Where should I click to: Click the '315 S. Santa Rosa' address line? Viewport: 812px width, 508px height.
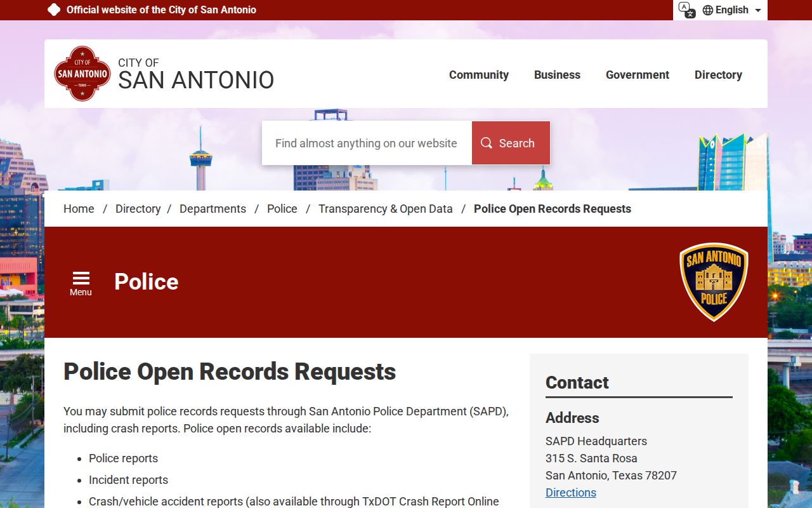pyautogui.click(x=591, y=458)
